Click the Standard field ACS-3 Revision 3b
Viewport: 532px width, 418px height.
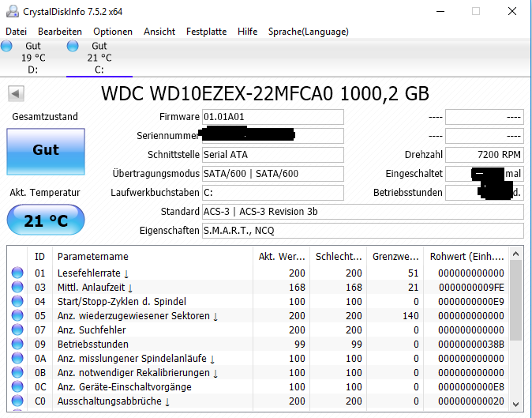(x=363, y=212)
